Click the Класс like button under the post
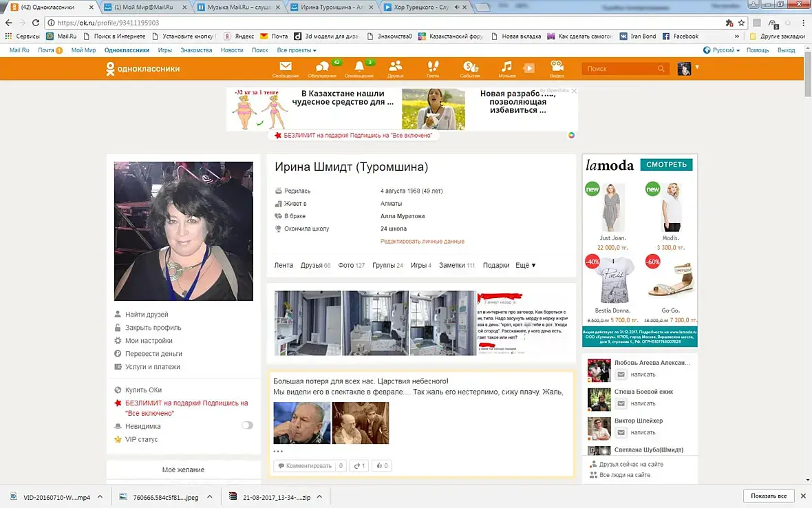The image size is (812, 508). (382, 465)
